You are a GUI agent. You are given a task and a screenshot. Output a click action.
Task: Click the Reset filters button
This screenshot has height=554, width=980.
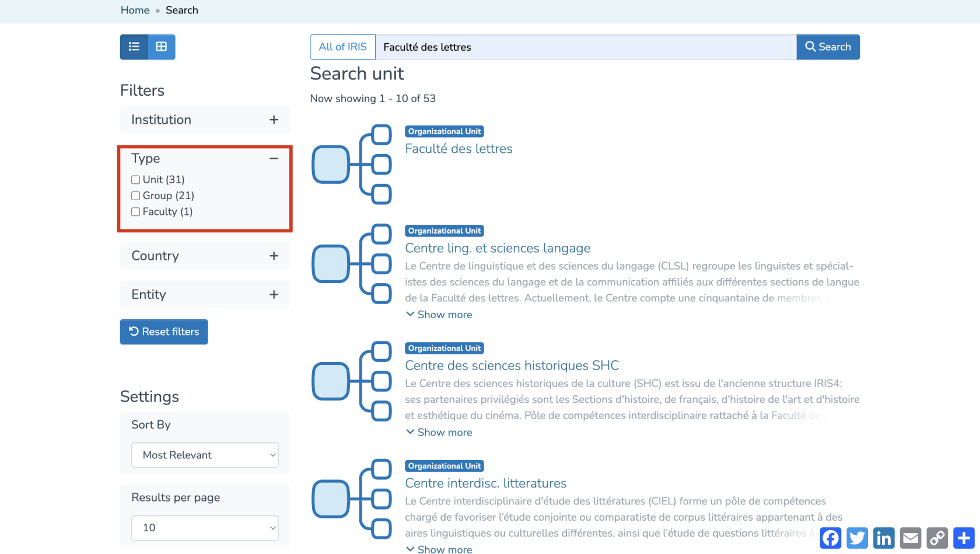pyautogui.click(x=164, y=332)
